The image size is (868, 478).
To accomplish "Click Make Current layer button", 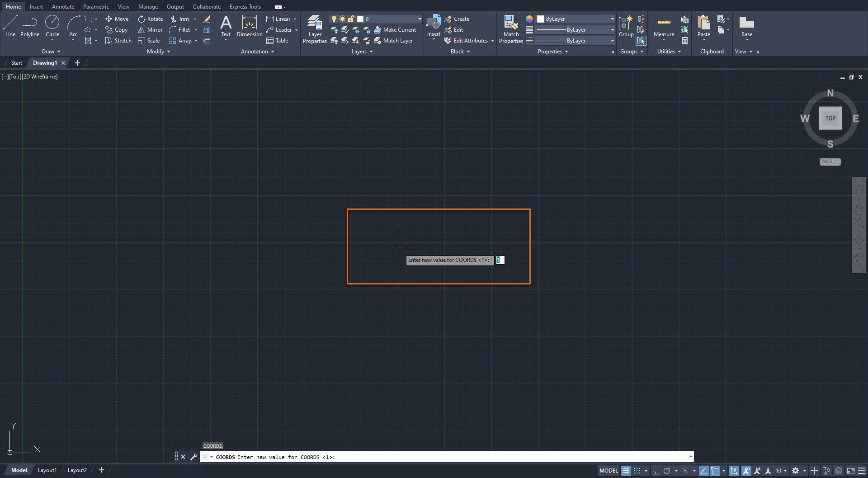I will click(x=395, y=30).
